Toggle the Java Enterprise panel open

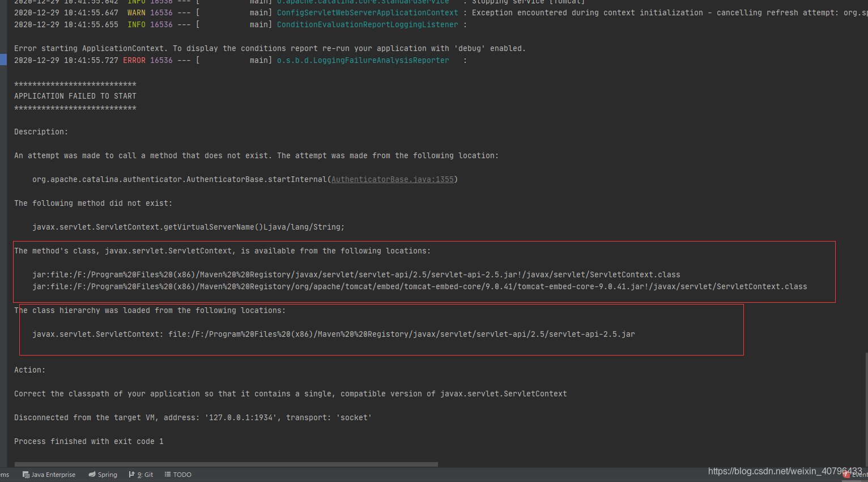[x=49, y=475]
